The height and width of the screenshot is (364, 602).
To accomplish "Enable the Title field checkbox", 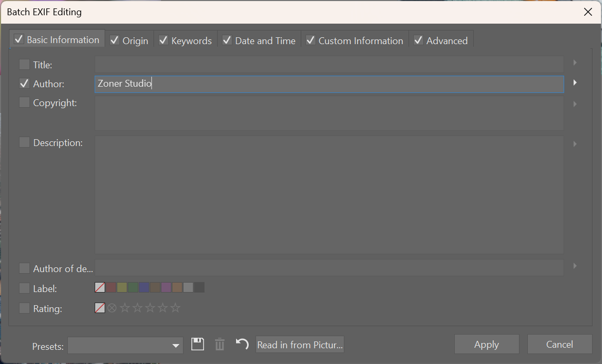I will [24, 64].
